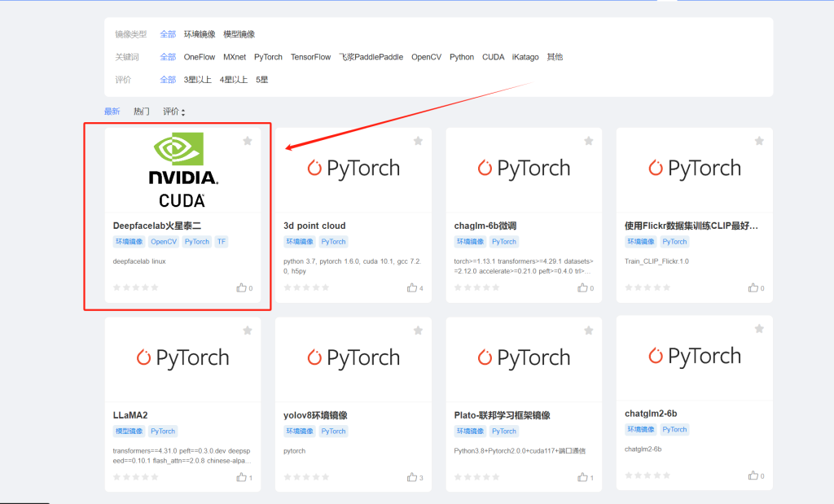The height and width of the screenshot is (504, 834).
Task: Filter keyword by OpenCV in filter bar
Action: [x=426, y=57]
